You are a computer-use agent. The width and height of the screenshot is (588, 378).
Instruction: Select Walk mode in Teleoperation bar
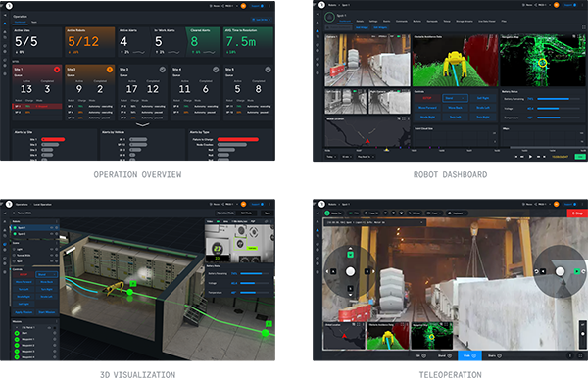(x=469, y=355)
